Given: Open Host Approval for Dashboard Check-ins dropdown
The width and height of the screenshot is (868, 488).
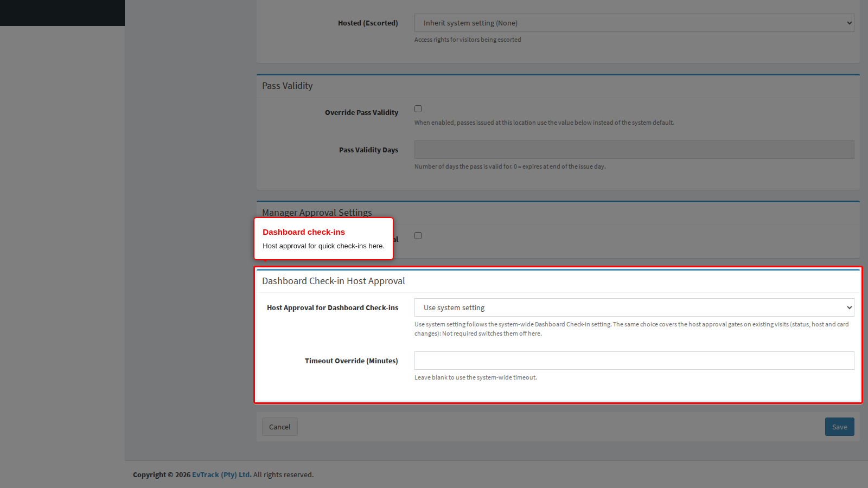Looking at the screenshot, I should (634, 307).
